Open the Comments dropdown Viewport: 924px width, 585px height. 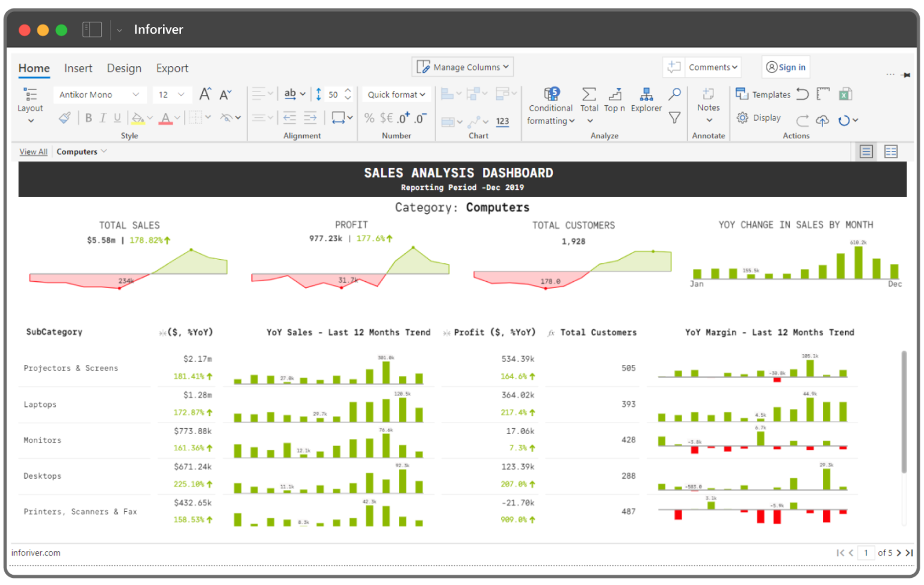tap(713, 67)
